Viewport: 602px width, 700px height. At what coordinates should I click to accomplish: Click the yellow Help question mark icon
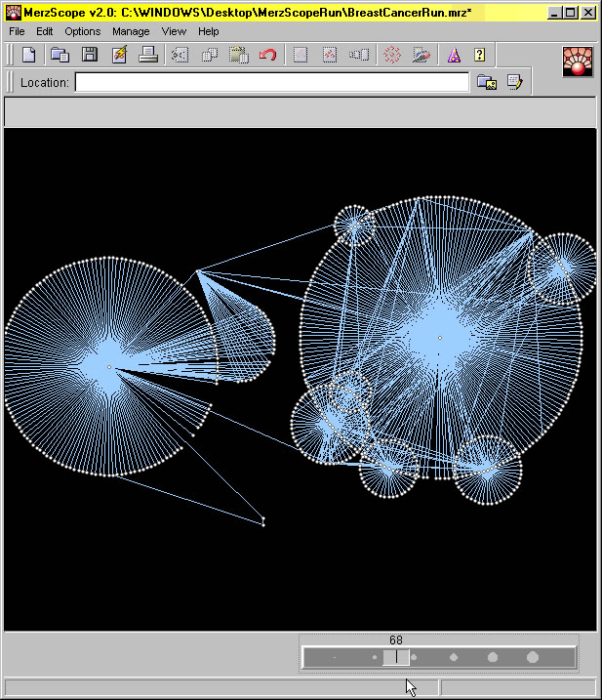point(480,55)
